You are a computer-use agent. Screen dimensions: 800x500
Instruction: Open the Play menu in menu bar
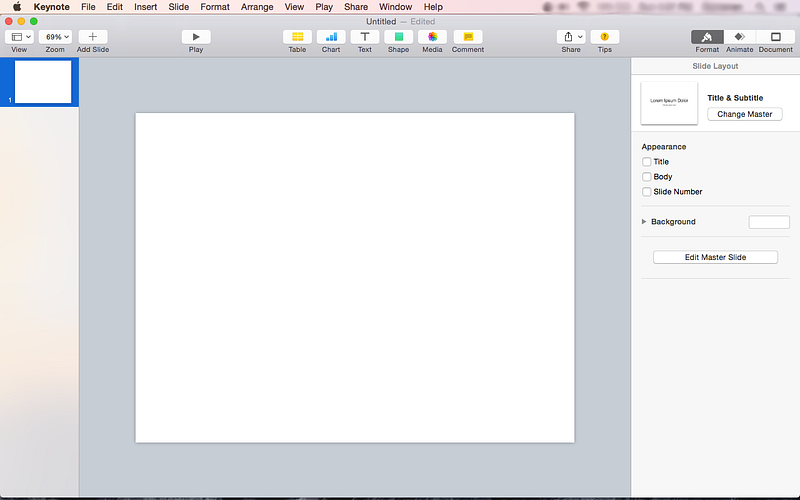click(x=324, y=7)
